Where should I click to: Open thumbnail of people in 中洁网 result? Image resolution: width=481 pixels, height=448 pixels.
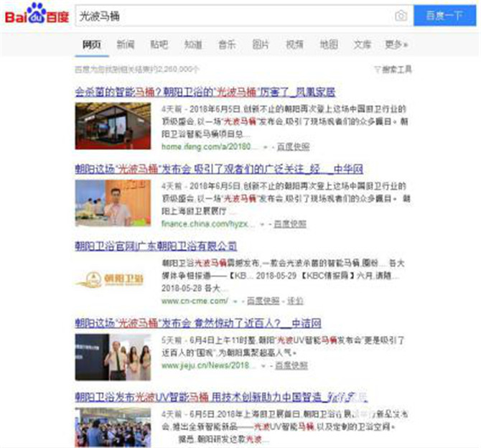pyautogui.click(x=113, y=357)
